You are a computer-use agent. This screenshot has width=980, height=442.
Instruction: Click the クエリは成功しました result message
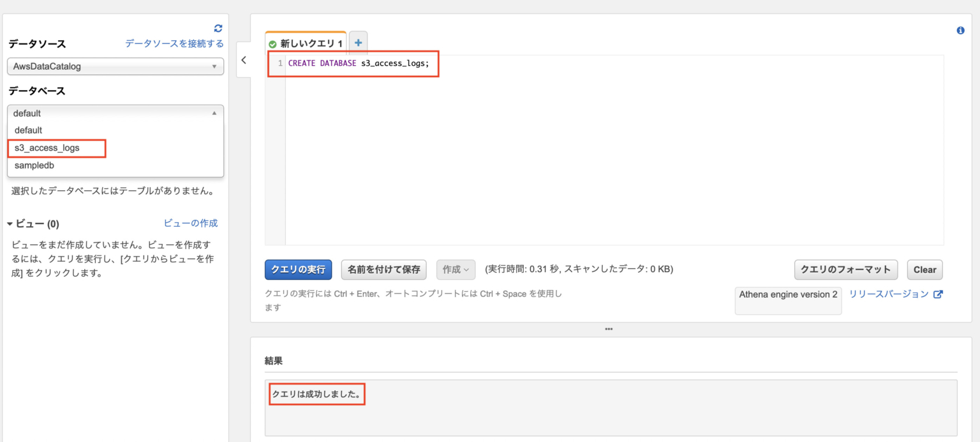pyautogui.click(x=316, y=394)
